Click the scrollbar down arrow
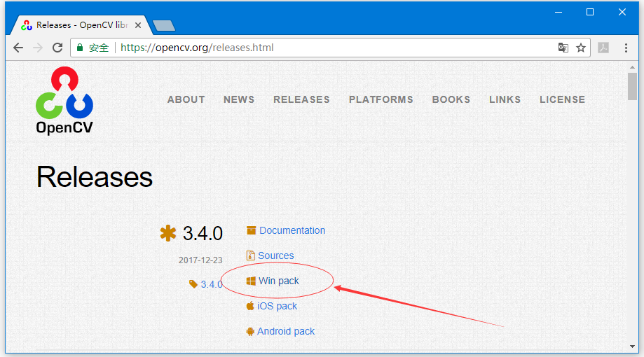 click(x=633, y=346)
